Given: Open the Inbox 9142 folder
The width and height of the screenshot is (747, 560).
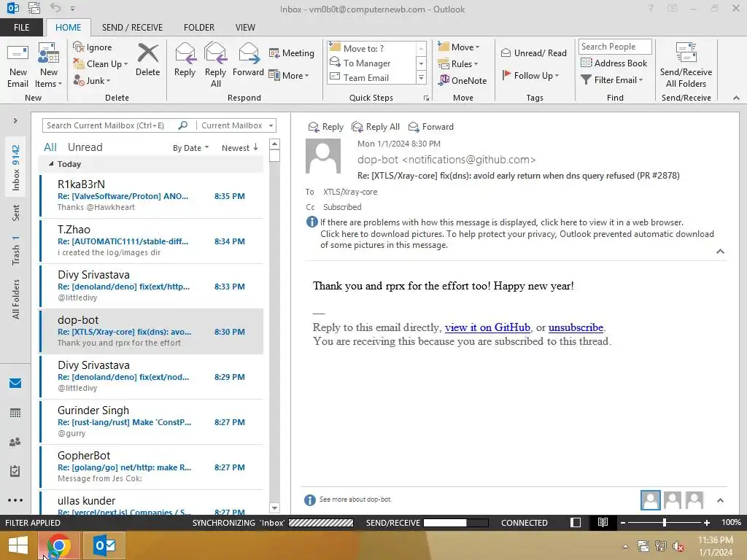Looking at the screenshot, I should click(16, 167).
